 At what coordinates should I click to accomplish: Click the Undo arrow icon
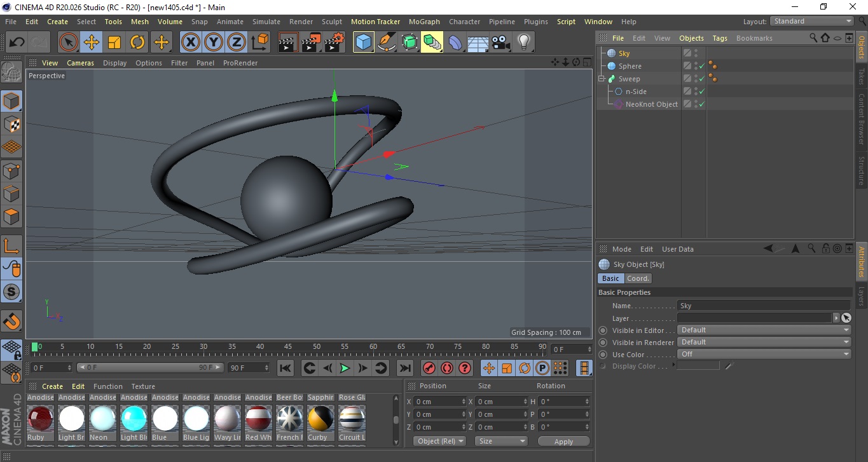tap(17, 43)
